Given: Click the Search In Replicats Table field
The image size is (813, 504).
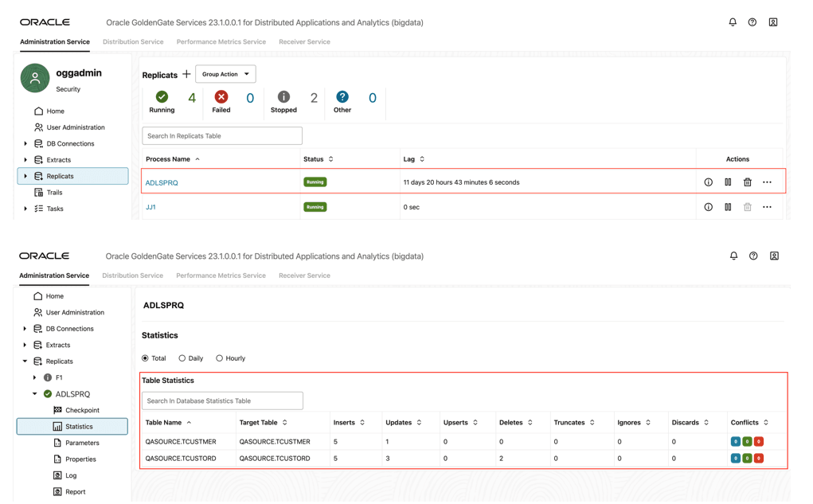Looking at the screenshot, I should click(x=221, y=135).
